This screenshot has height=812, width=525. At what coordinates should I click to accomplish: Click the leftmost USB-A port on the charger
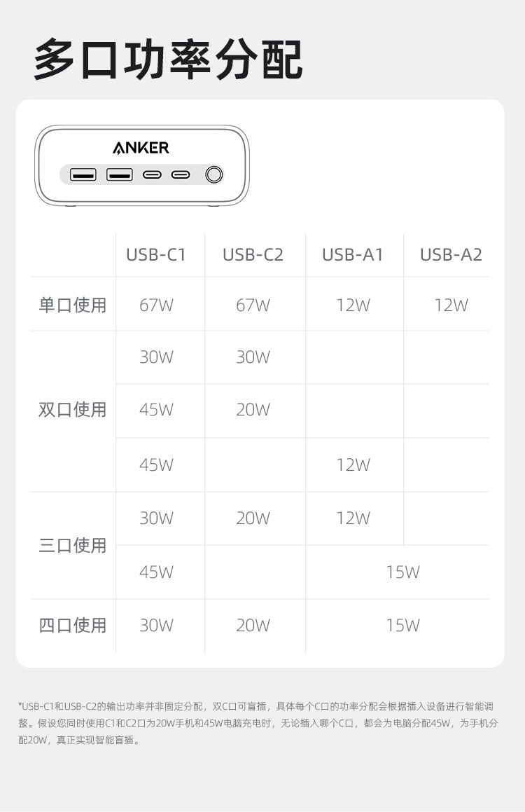tap(83, 174)
